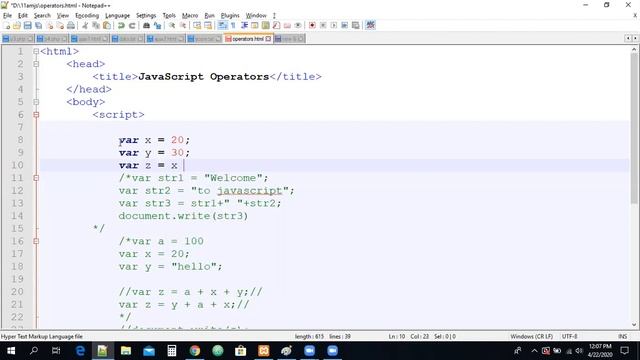Click the Run Macro Multiple Times icon
Image resolution: width=640 pixels, height=360 pixels.
point(344,25)
